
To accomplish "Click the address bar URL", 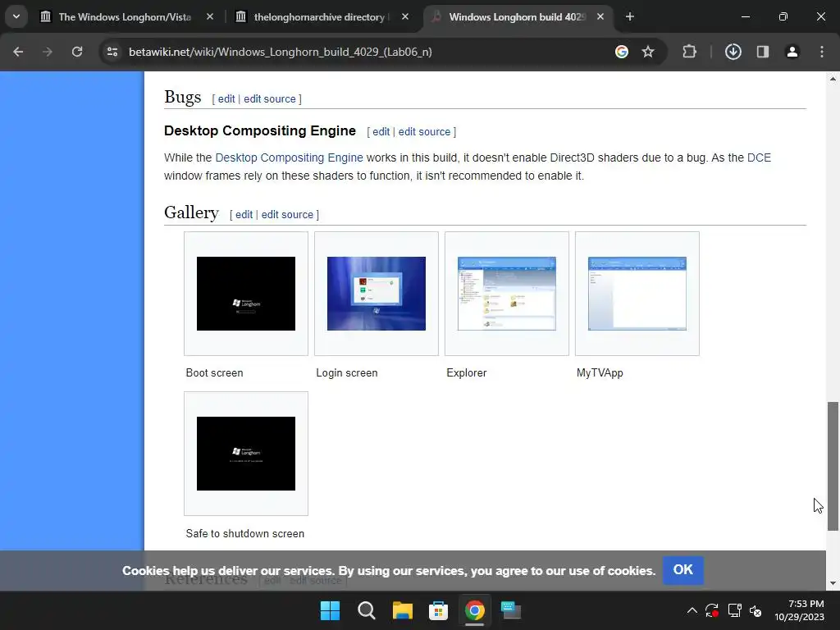I will pos(281,52).
